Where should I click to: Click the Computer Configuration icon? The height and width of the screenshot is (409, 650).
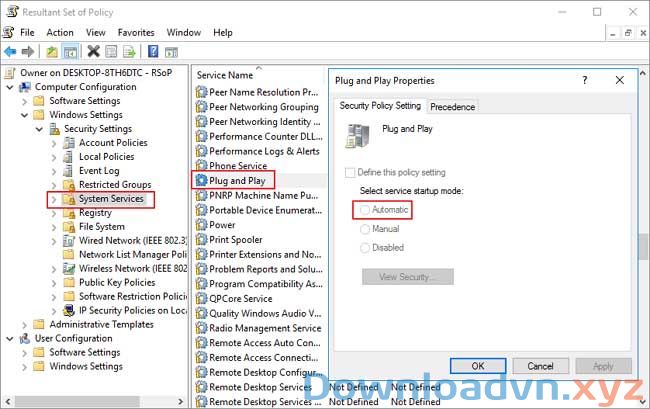point(25,87)
